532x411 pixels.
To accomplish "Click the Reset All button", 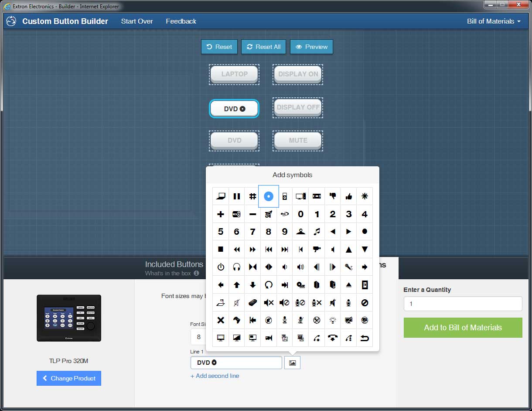I will point(263,47).
